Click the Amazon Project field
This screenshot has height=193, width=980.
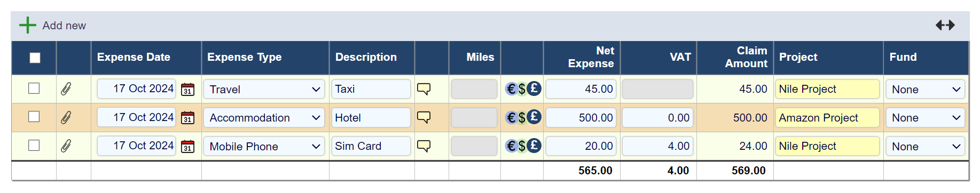827,117
